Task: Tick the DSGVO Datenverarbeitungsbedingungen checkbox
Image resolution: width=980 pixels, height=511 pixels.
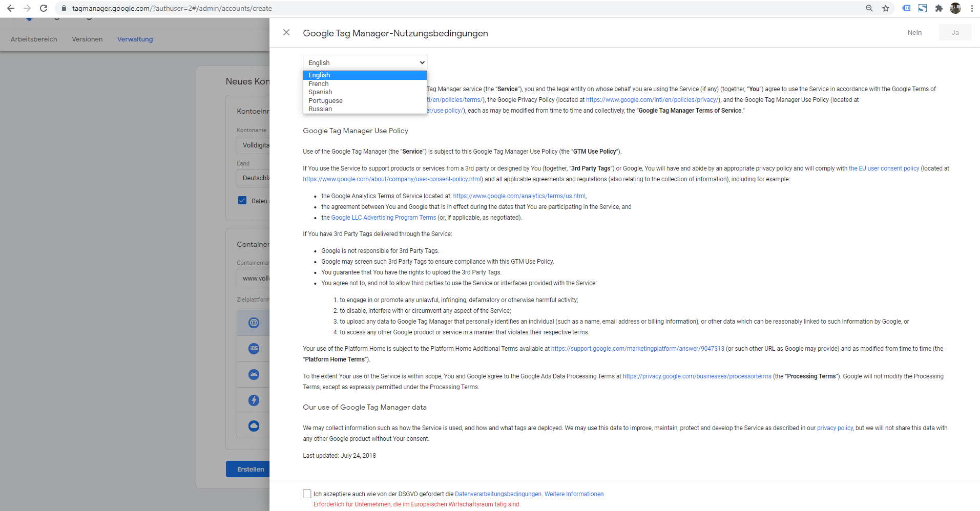Action: point(307,494)
